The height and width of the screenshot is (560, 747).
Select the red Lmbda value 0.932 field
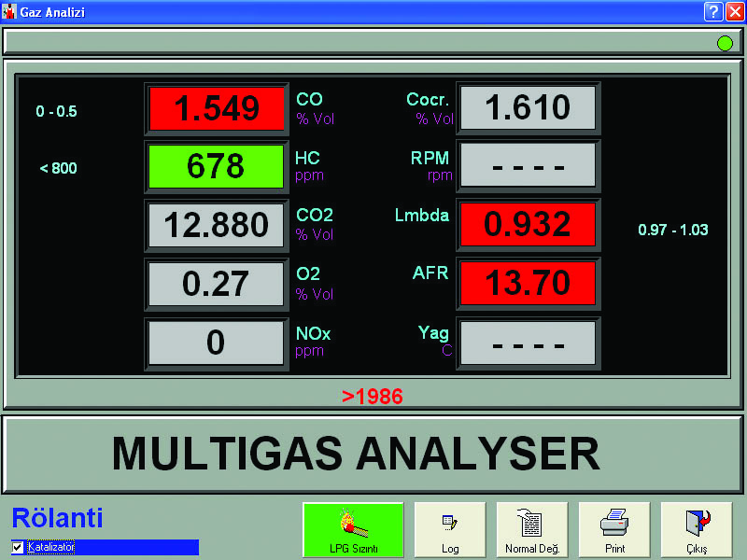click(528, 225)
